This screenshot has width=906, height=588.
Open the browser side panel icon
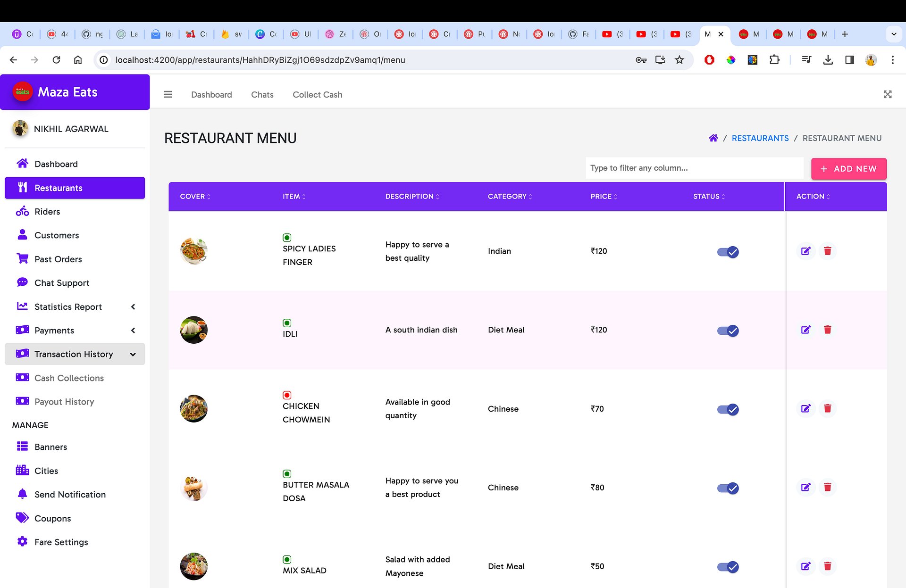pyautogui.click(x=849, y=60)
